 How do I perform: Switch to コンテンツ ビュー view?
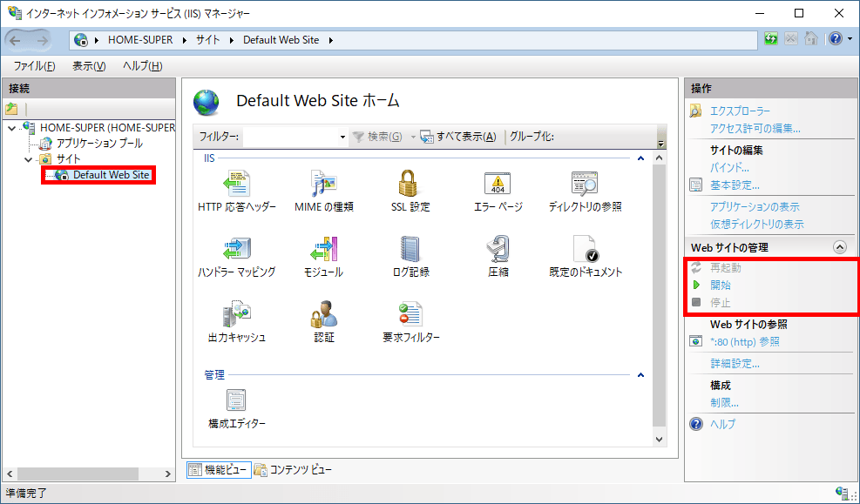293,470
